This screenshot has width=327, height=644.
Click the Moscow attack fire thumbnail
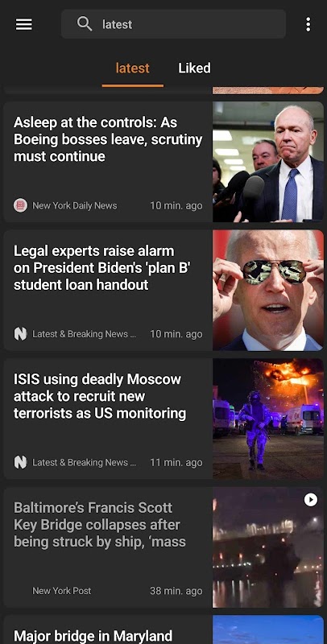point(268,419)
